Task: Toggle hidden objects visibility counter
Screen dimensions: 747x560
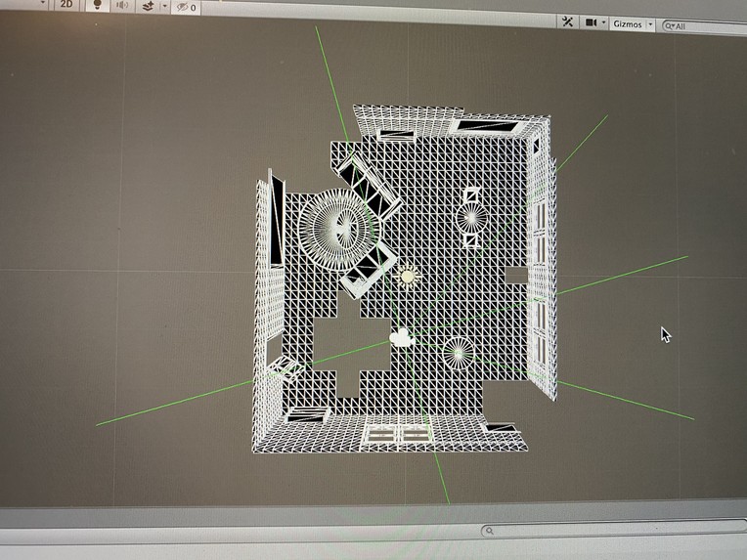Action: [x=187, y=7]
